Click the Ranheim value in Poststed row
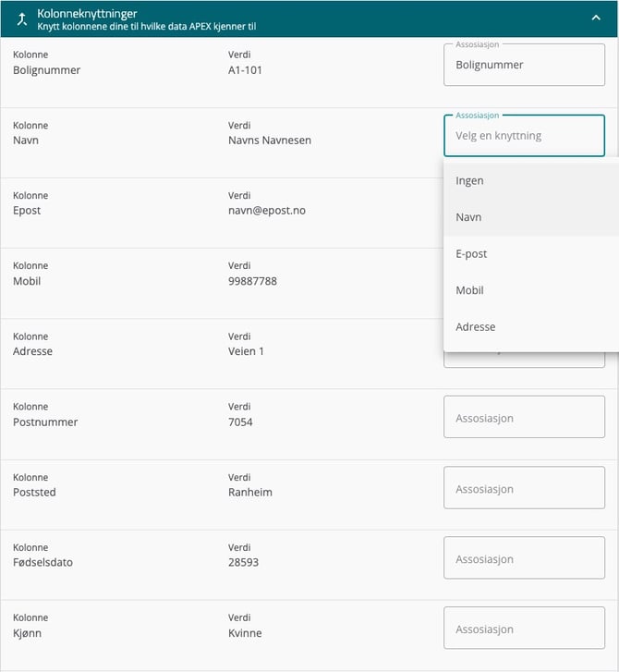Viewport: 619px width, 672px height. tap(250, 492)
